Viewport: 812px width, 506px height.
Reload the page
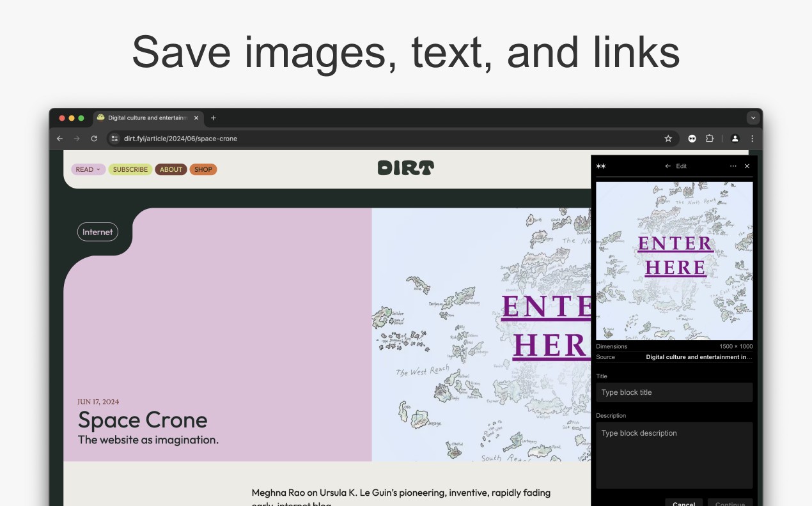(94, 139)
